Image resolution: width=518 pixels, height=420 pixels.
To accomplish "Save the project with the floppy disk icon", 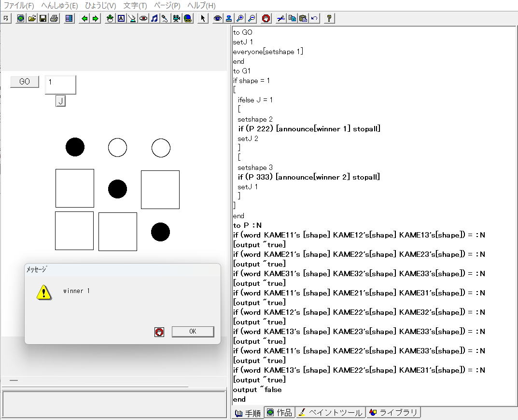I will click(43, 18).
